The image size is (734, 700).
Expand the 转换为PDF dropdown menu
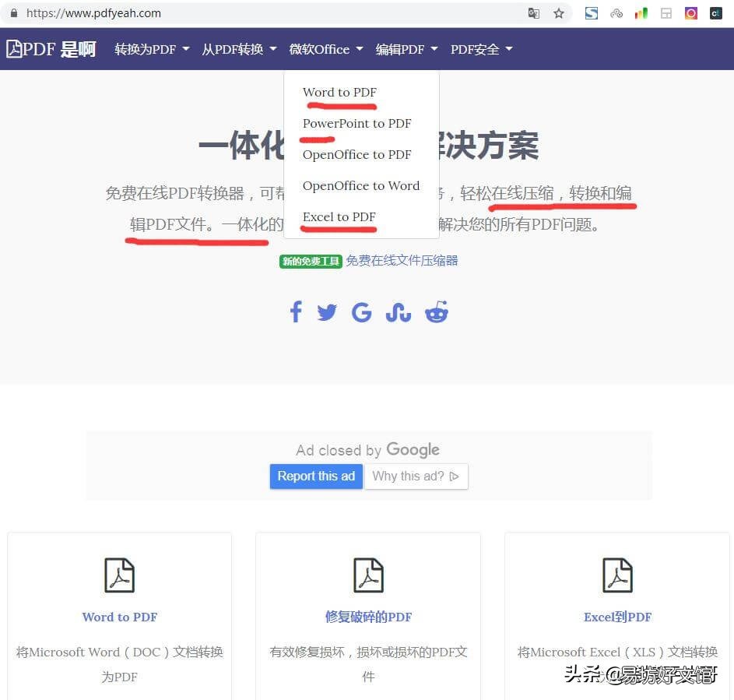pyautogui.click(x=152, y=49)
